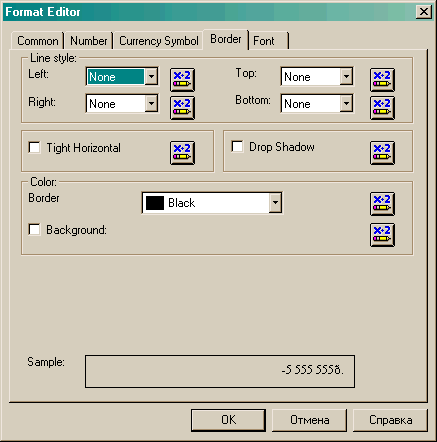Viewport: 437px width, 442px height.
Task: Open help via Справка button
Action: (390, 420)
